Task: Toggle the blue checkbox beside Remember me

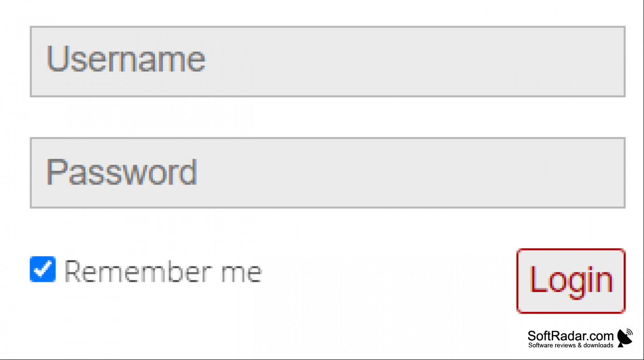Action: point(43,269)
